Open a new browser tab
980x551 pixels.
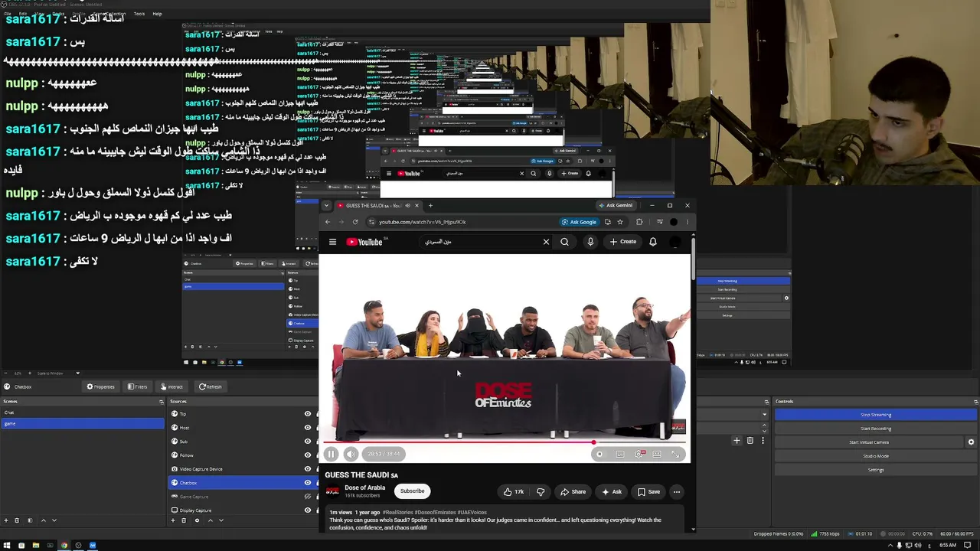pos(430,205)
